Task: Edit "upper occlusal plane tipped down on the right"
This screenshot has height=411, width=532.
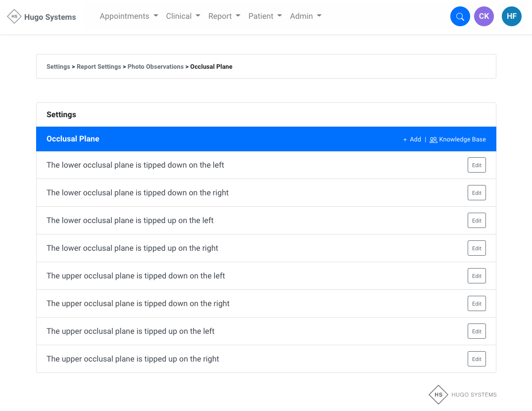Action: pos(477,304)
